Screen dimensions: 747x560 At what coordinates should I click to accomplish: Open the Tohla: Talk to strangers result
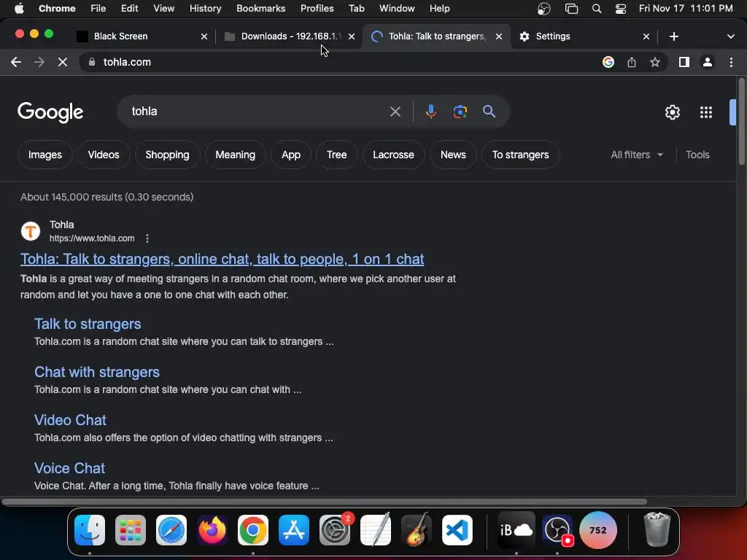tap(222, 259)
